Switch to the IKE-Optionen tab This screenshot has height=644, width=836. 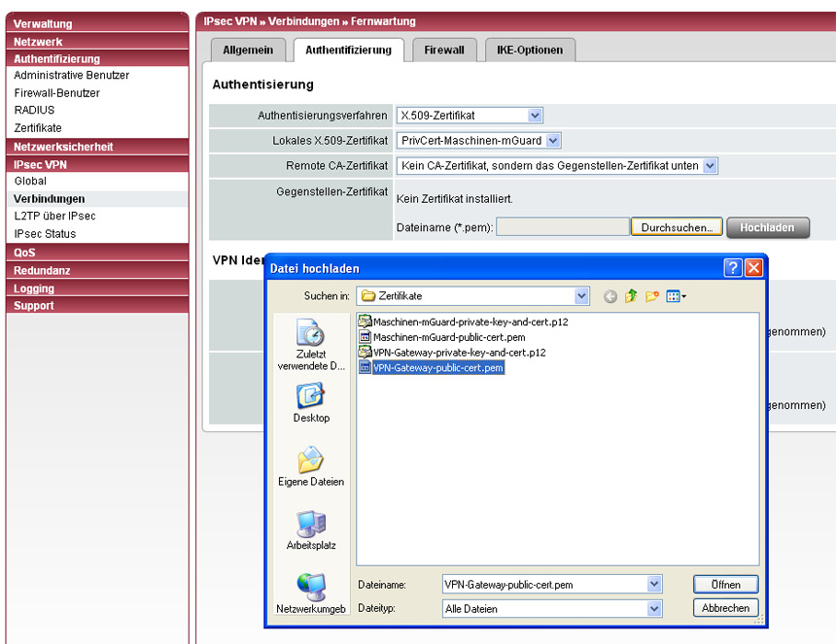point(530,50)
